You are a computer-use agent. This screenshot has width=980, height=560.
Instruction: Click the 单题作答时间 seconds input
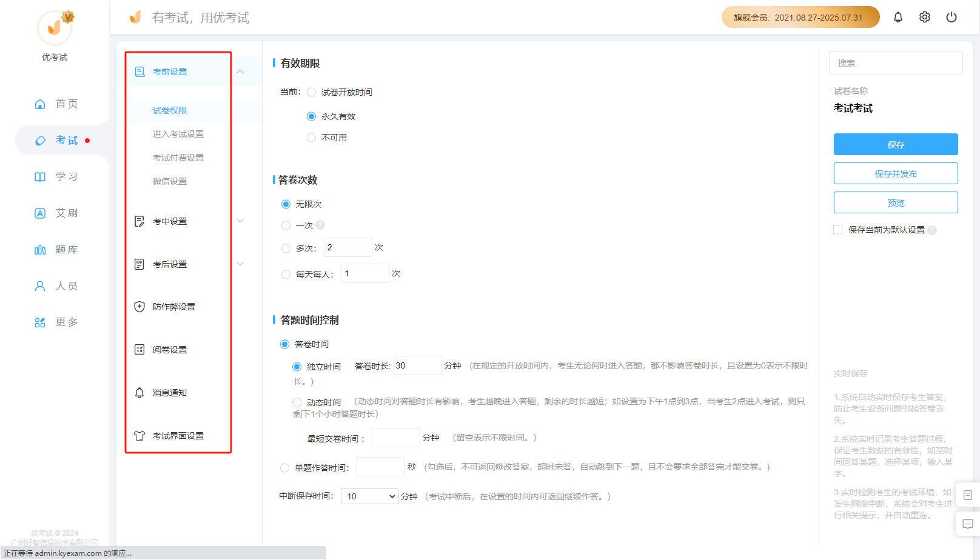(381, 467)
